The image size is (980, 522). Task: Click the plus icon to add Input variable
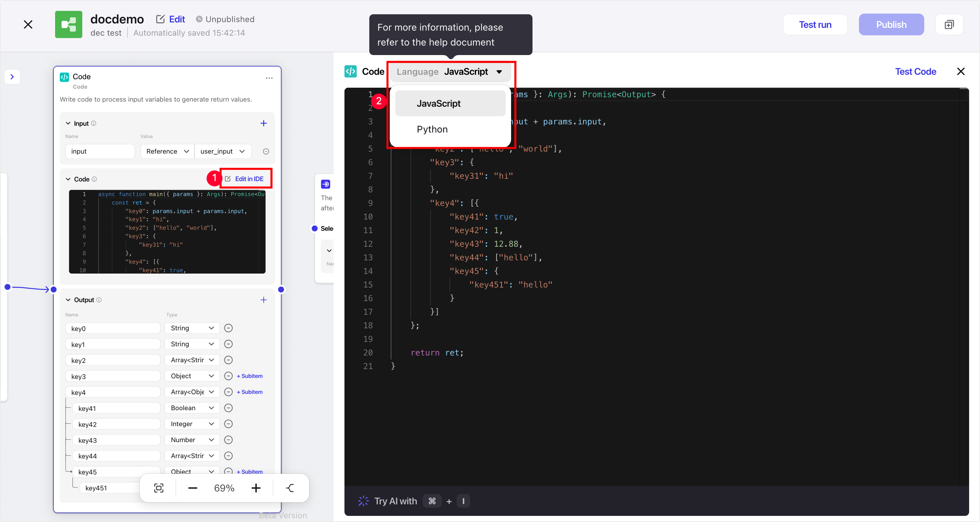(264, 123)
